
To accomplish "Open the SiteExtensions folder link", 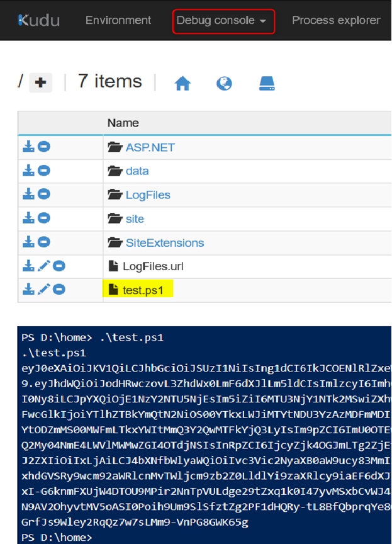I will point(165,243).
